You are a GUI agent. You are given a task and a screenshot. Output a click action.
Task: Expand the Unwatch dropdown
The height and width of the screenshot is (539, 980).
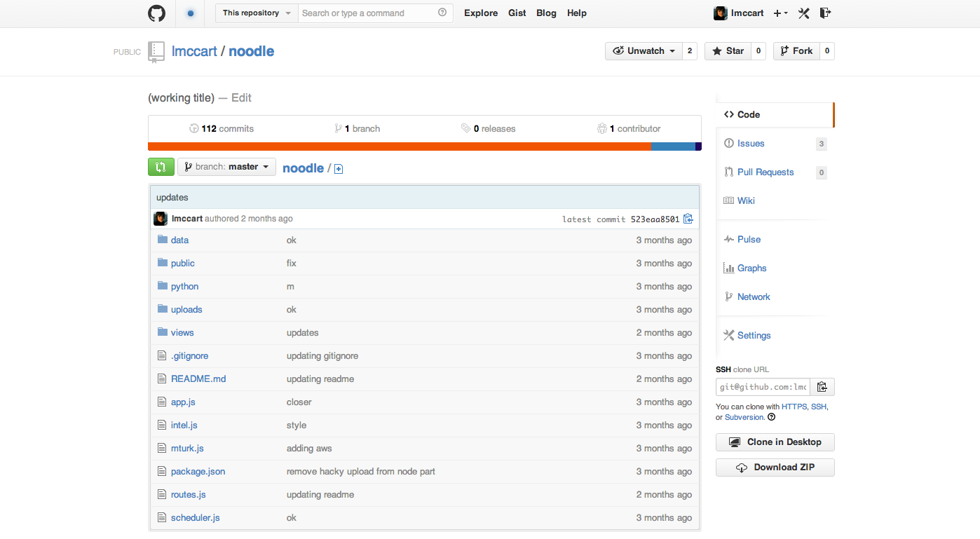pyautogui.click(x=644, y=51)
